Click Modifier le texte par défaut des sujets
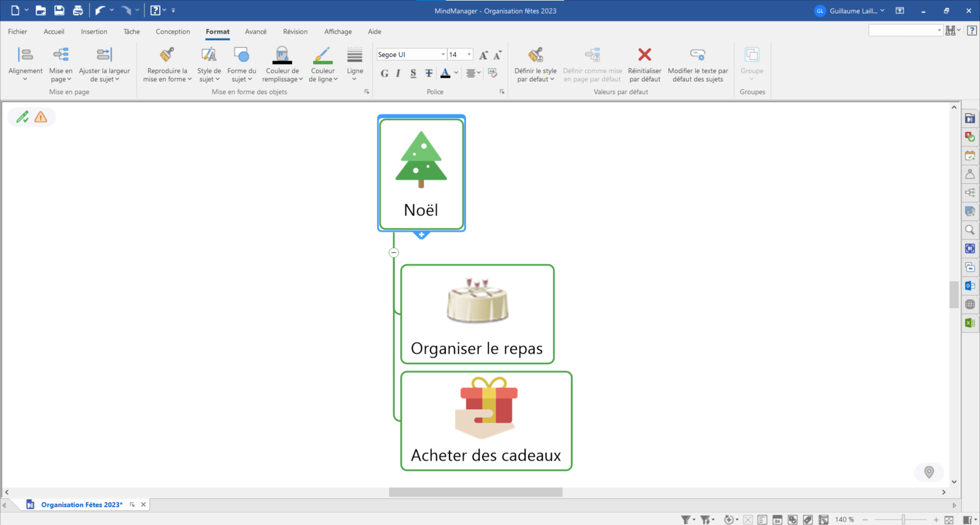The width and height of the screenshot is (980, 525). click(x=698, y=55)
